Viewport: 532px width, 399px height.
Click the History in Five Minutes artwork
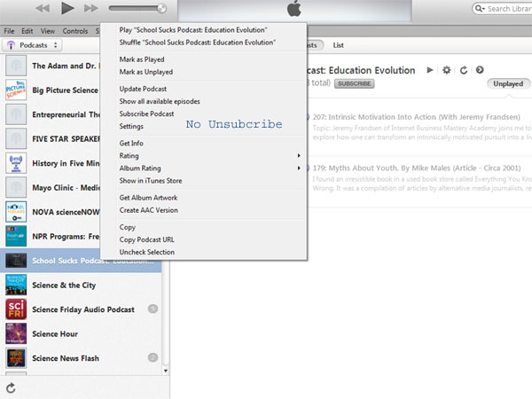click(16, 163)
